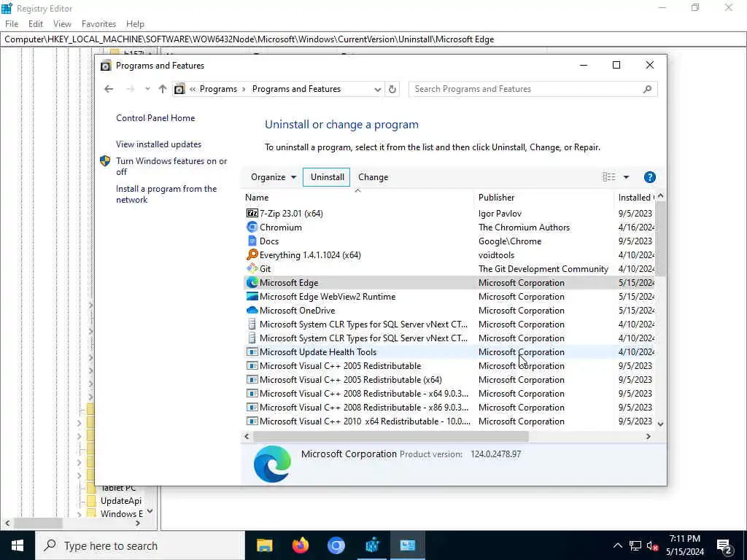This screenshot has width=747, height=560.
Task: Click the Git icon in program list
Action: pyautogui.click(x=252, y=268)
